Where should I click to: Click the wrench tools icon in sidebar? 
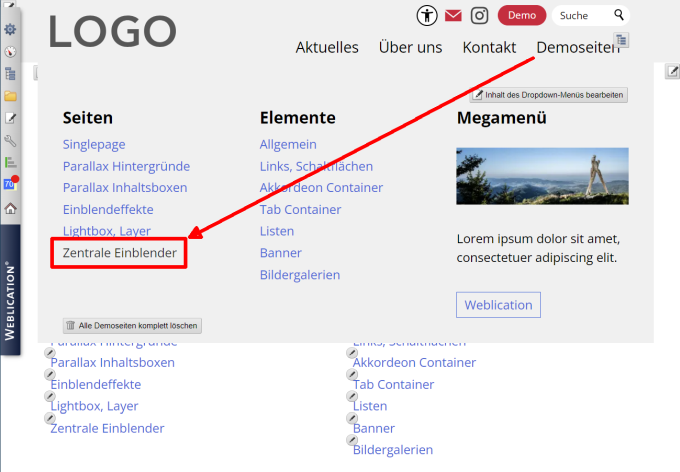[10, 141]
